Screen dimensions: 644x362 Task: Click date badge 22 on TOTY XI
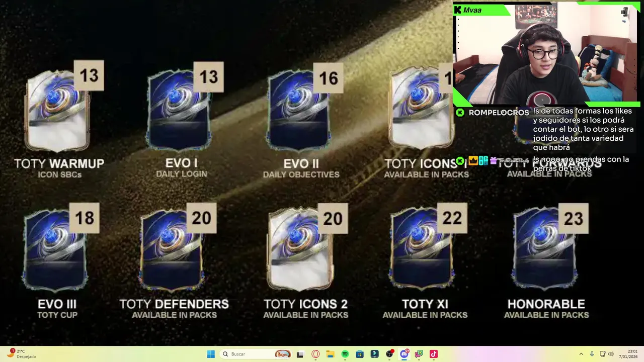pos(452,218)
